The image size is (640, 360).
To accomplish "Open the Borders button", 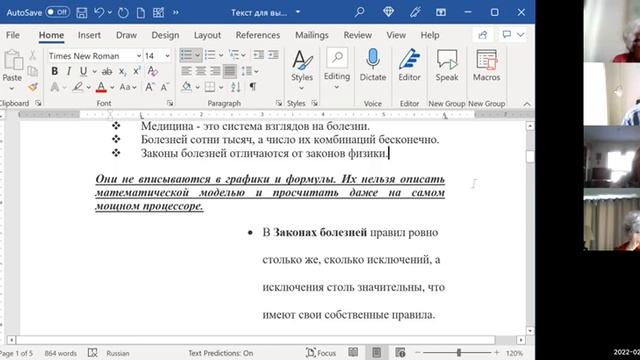I will (210, 87).
